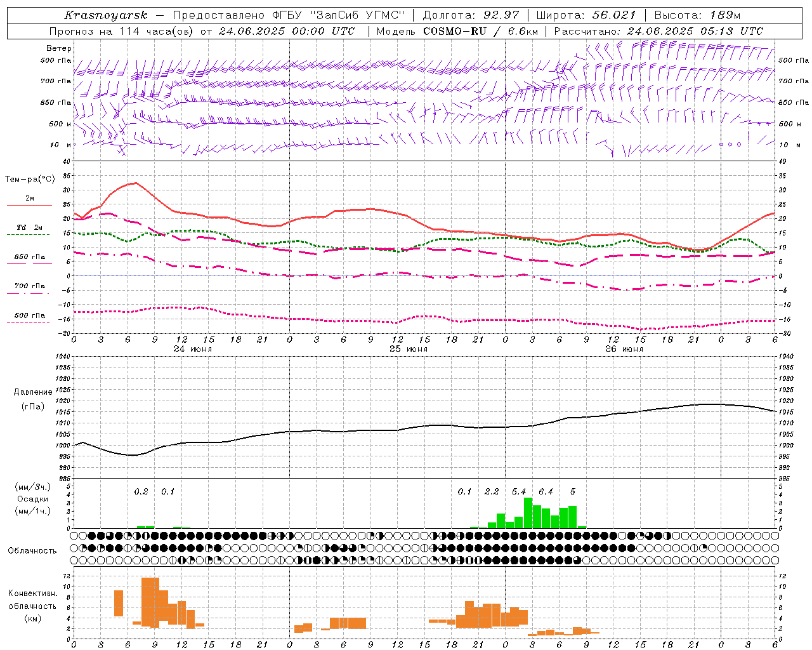
Task: Click the Тем-ра(°C) panel label
Action: [30, 180]
